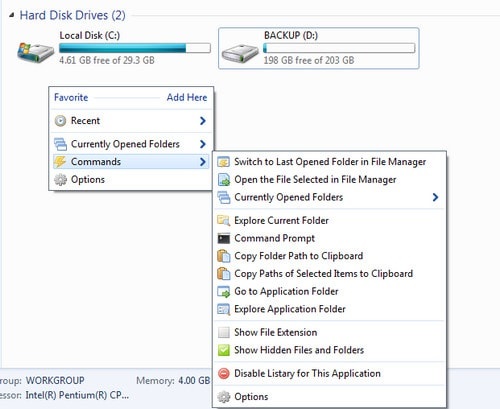The height and width of the screenshot is (409, 500).
Task: Expand the Recent submenu arrow
Action: 203,121
